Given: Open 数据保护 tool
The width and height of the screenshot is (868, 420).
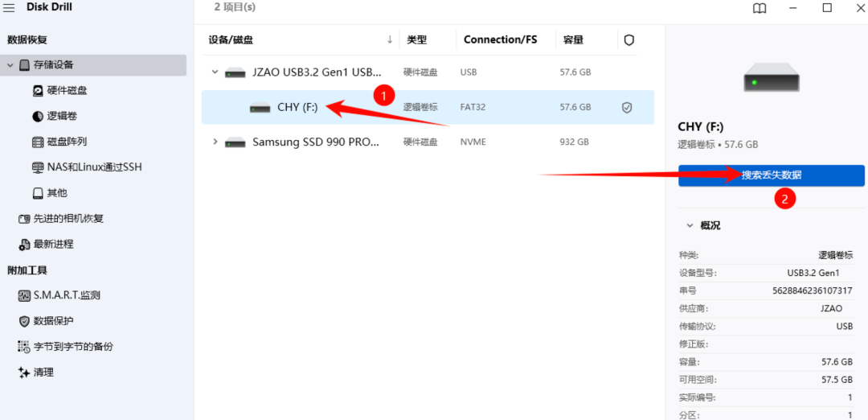Looking at the screenshot, I should tap(53, 321).
